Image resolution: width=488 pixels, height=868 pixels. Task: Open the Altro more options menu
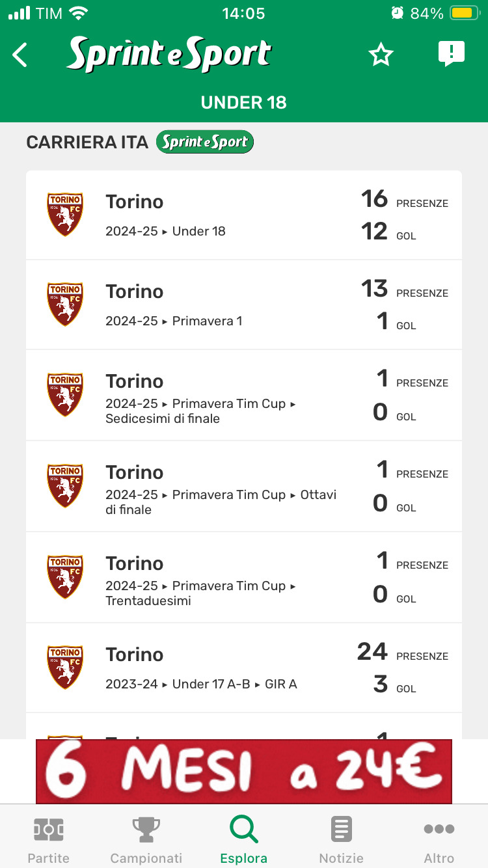click(x=439, y=839)
